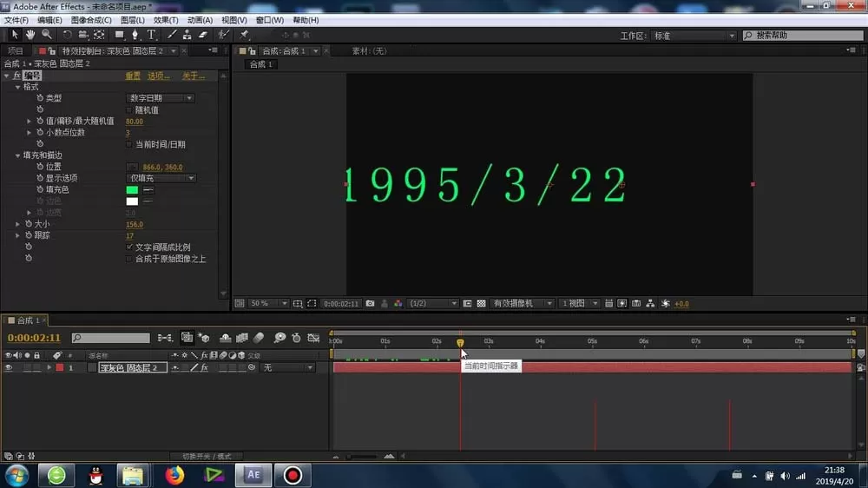Open 类型 dropdown showing 数字日期
This screenshot has height=488, width=868.
tap(160, 98)
